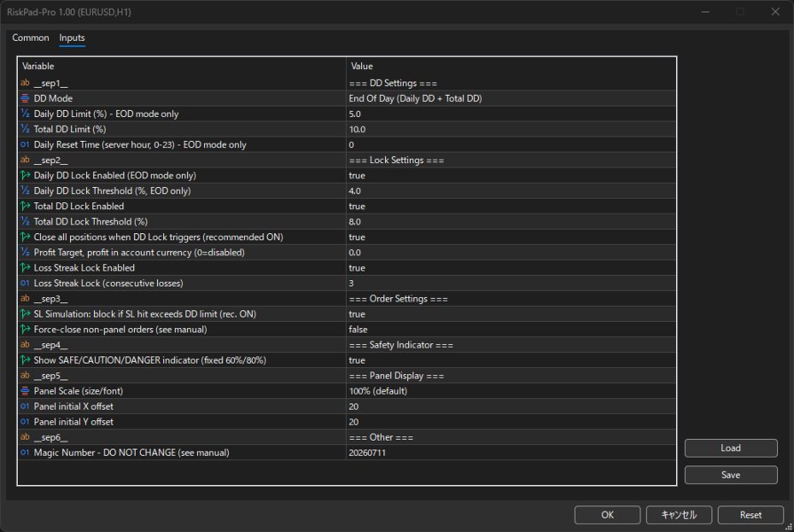794x532 pixels.
Task: Click the Save button
Action: click(x=731, y=474)
